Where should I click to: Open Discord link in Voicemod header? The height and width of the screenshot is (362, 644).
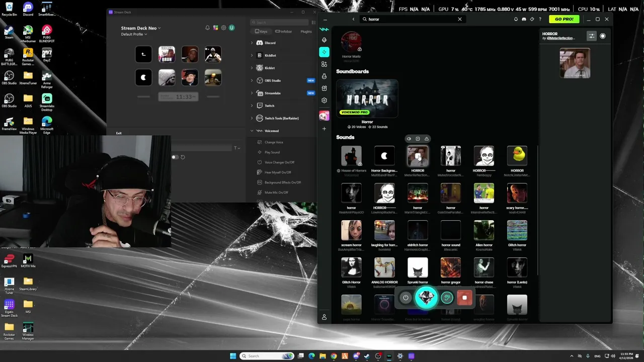(524, 19)
